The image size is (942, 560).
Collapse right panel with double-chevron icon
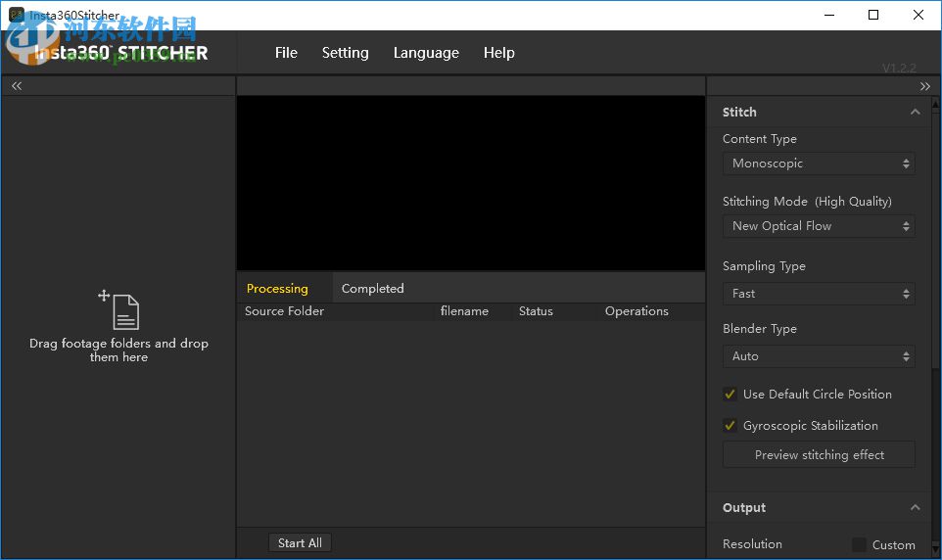point(925,86)
